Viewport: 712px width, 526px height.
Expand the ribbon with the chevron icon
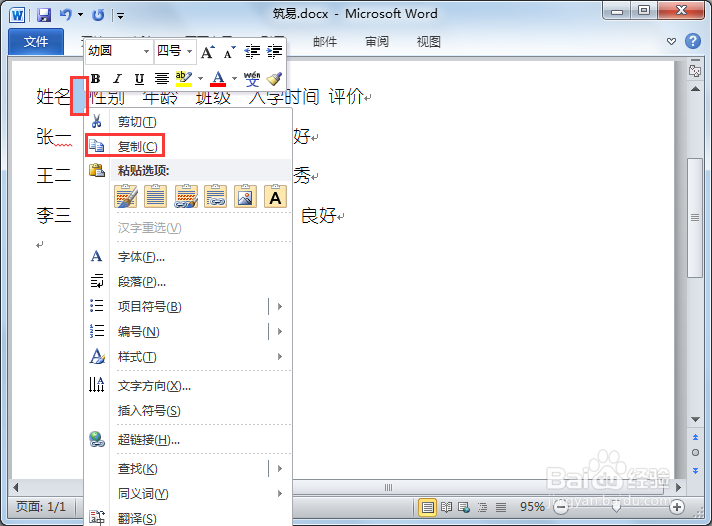click(x=671, y=41)
